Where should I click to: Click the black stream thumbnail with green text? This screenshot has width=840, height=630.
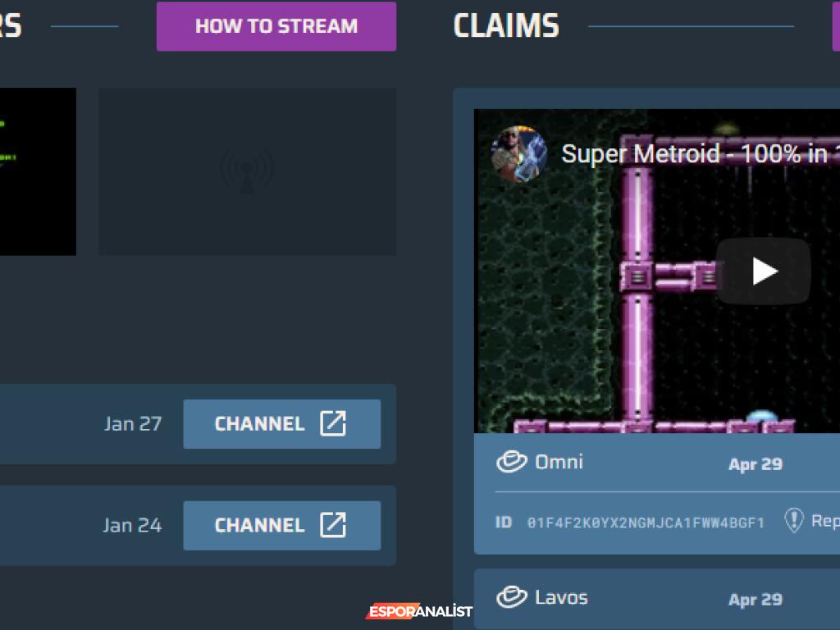[x=38, y=171]
